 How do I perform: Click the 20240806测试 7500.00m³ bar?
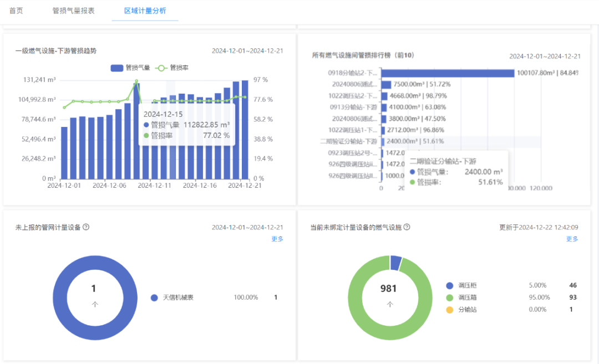(386, 84)
